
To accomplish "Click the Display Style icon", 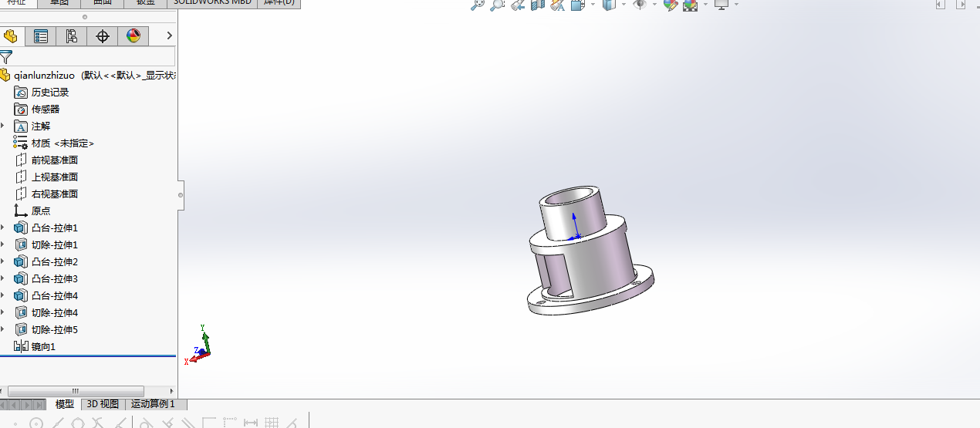I will (609, 5).
